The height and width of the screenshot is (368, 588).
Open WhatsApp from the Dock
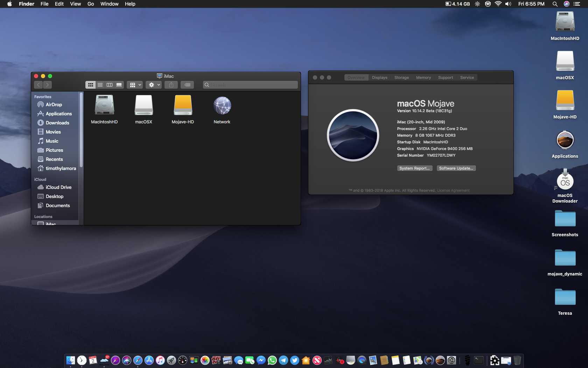tap(272, 360)
